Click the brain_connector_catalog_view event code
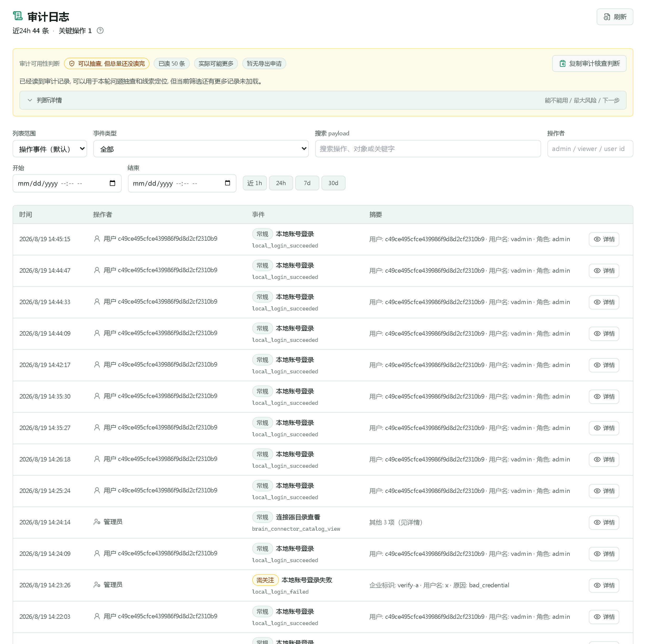Screen dimensions: 646x644 pos(296,529)
